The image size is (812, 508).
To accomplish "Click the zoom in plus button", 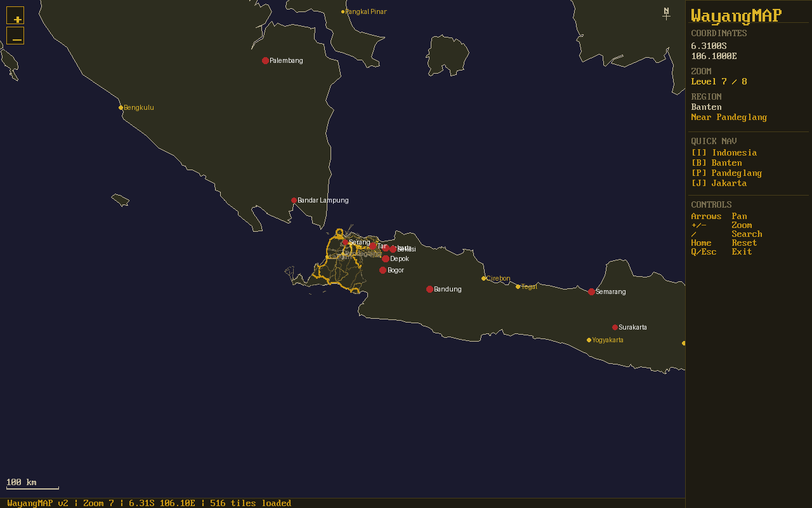I will pyautogui.click(x=15, y=16).
